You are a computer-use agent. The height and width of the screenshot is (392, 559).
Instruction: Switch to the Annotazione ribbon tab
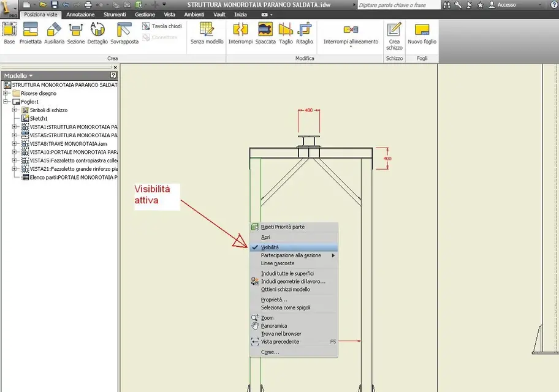tap(80, 14)
